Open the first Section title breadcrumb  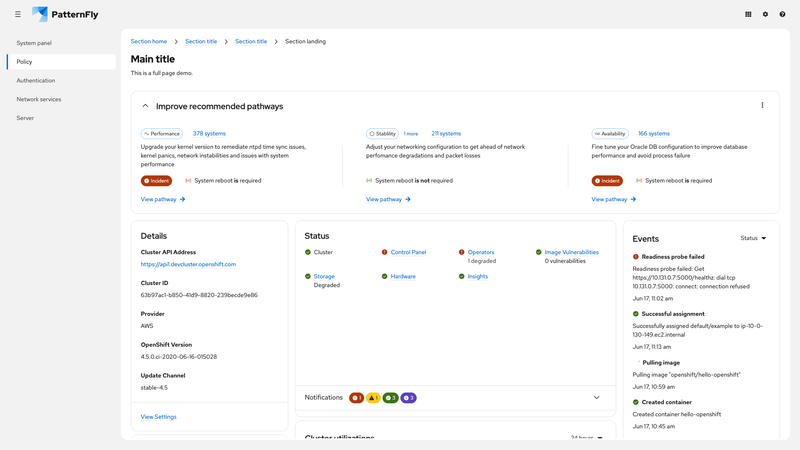(x=201, y=41)
